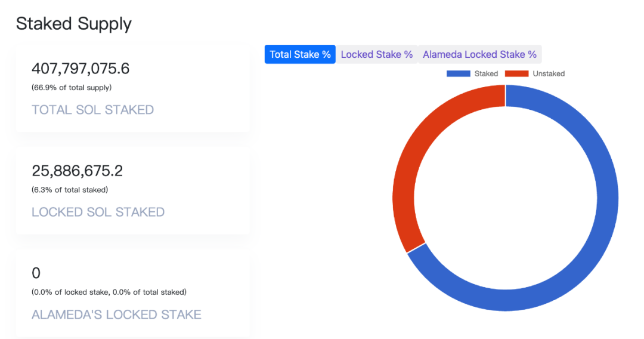Screen dimensions: 644x339
Task: Click the Staked Supply heading
Action: (x=73, y=24)
